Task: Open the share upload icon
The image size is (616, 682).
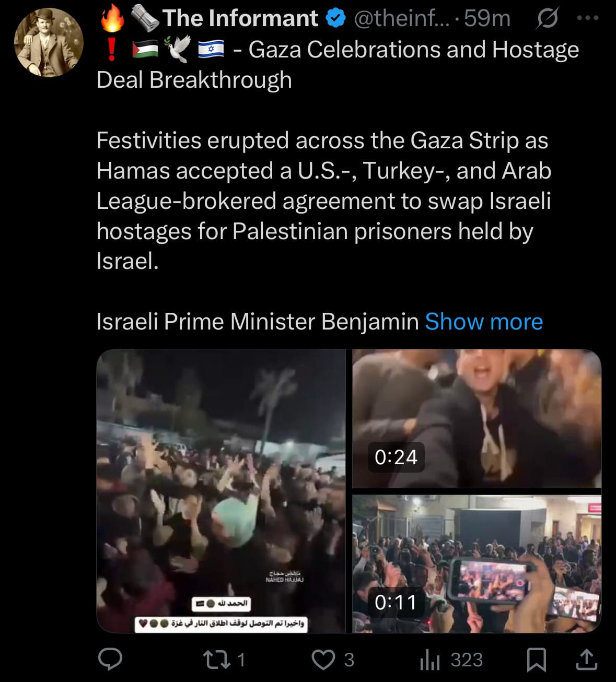Action: [x=586, y=660]
